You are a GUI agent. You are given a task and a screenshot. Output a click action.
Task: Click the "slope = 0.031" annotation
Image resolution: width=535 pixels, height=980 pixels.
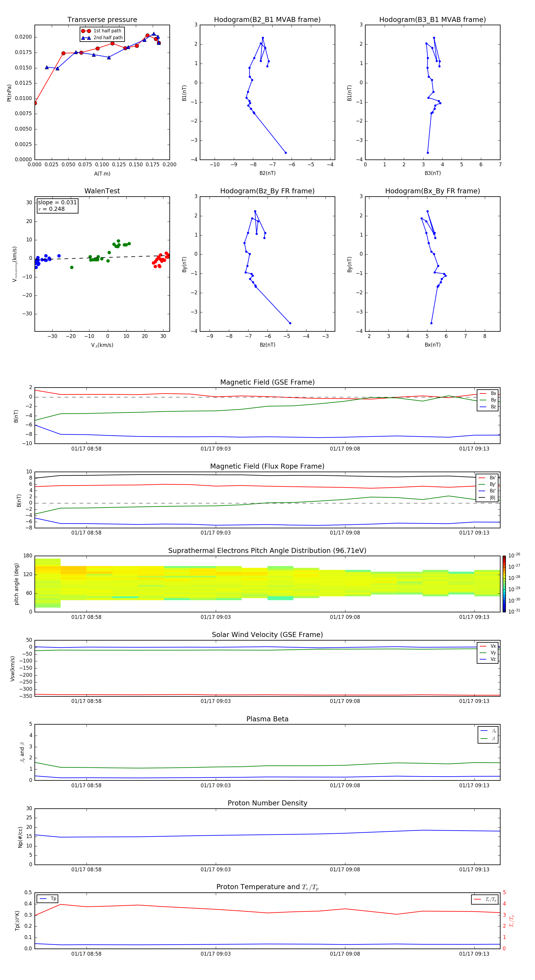pyautogui.click(x=57, y=203)
